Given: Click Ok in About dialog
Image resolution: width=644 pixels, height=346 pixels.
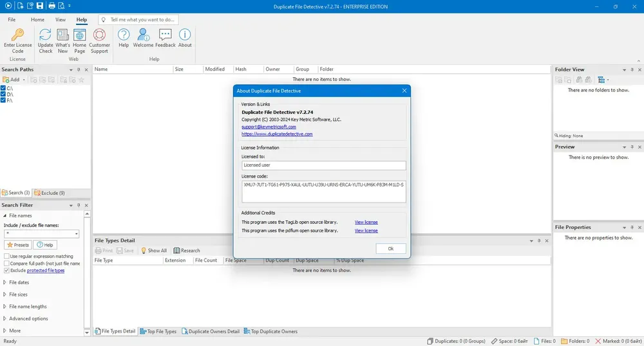Looking at the screenshot, I should click(391, 248).
